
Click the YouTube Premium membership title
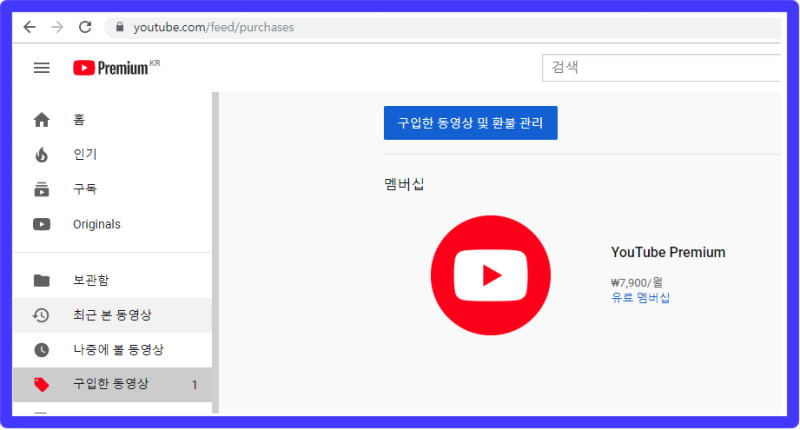pos(668,252)
